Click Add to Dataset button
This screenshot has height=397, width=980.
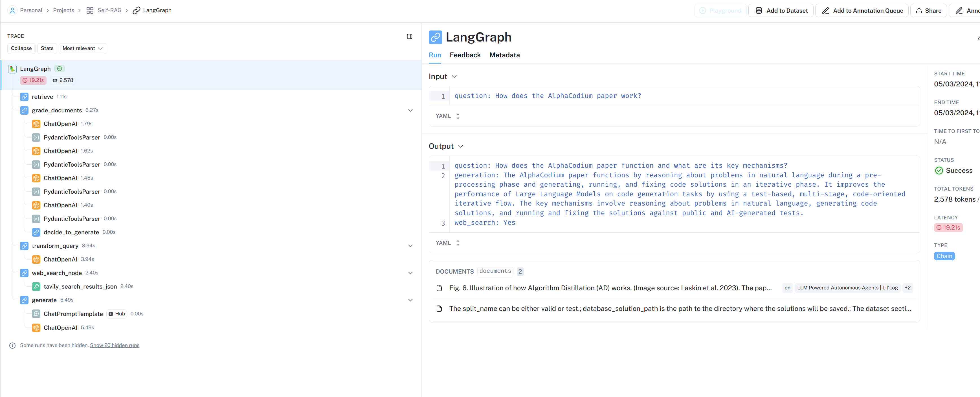[x=781, y=11]
